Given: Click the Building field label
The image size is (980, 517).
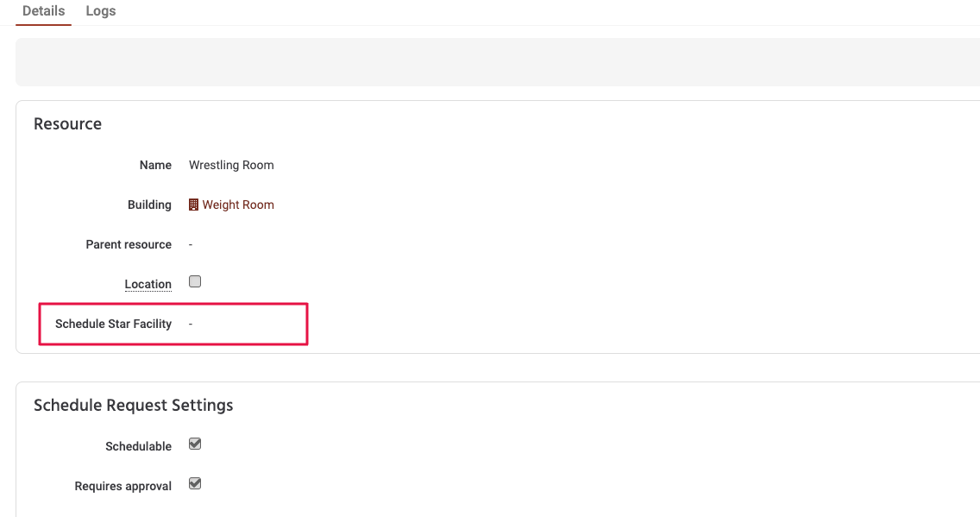Looking at the screenshot, I should point(149,205).
